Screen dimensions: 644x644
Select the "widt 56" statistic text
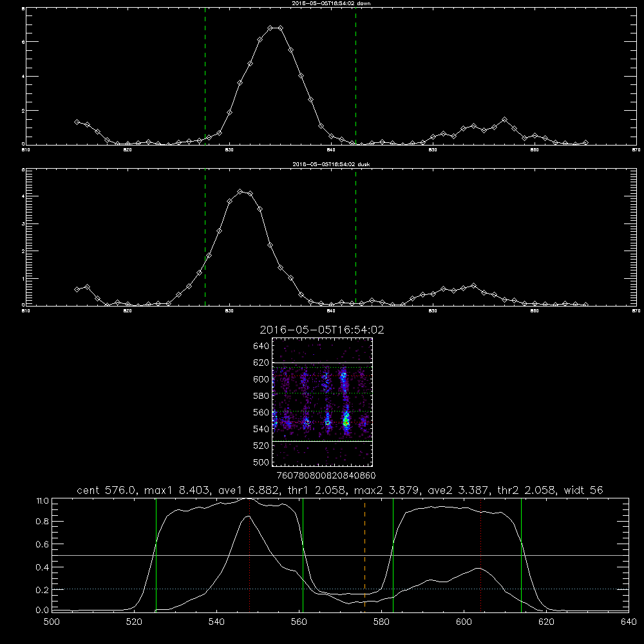pyautogui.click(x=583, y=490)
